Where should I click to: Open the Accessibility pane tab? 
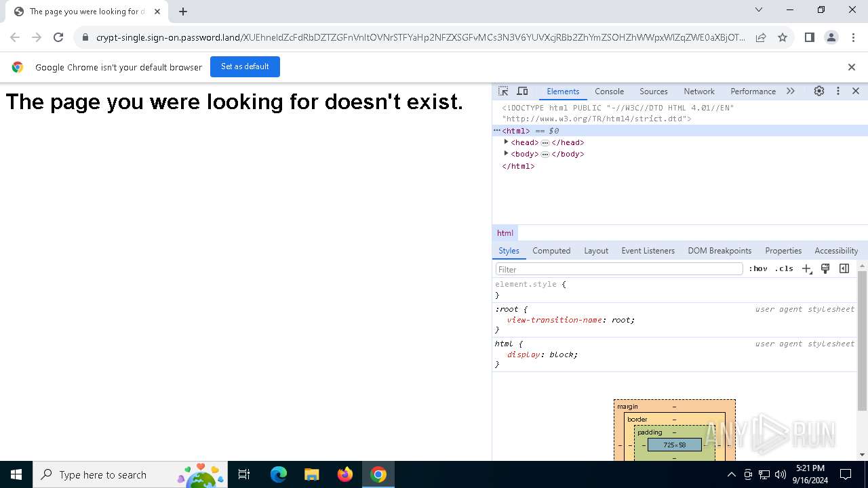[836, 251]
